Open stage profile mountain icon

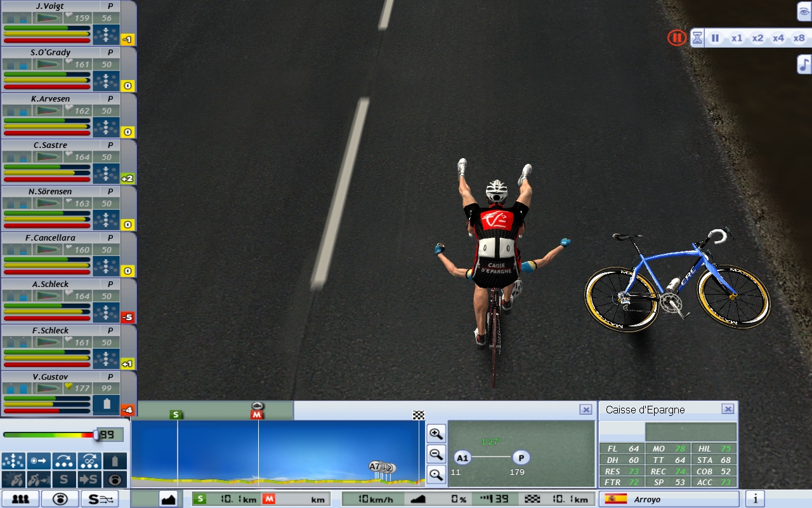[168, 499]
